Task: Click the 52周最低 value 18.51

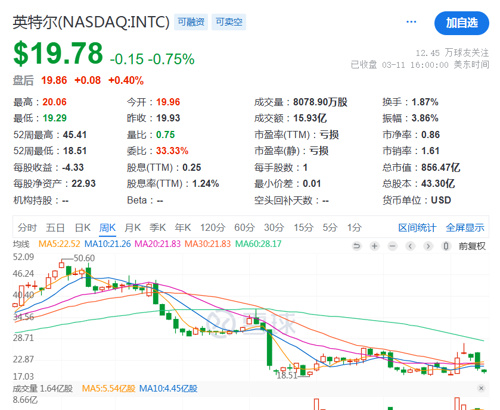Action: (x=75, y=151)
